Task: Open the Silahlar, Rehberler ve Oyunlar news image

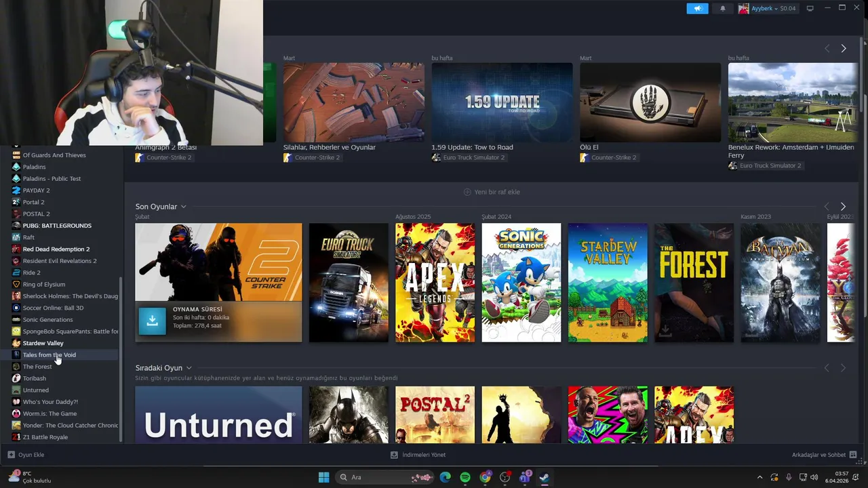Action: point(354,102)
